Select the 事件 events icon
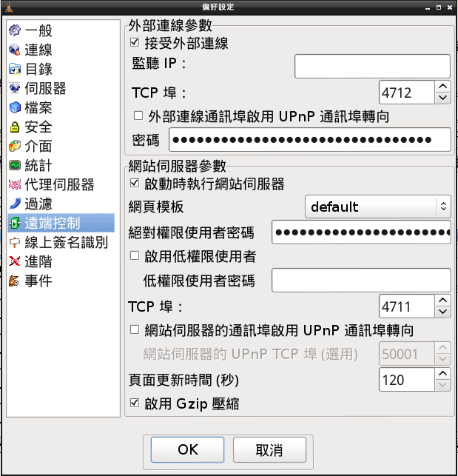This screenshot has height=476, width=458. (x=14, y=281)
